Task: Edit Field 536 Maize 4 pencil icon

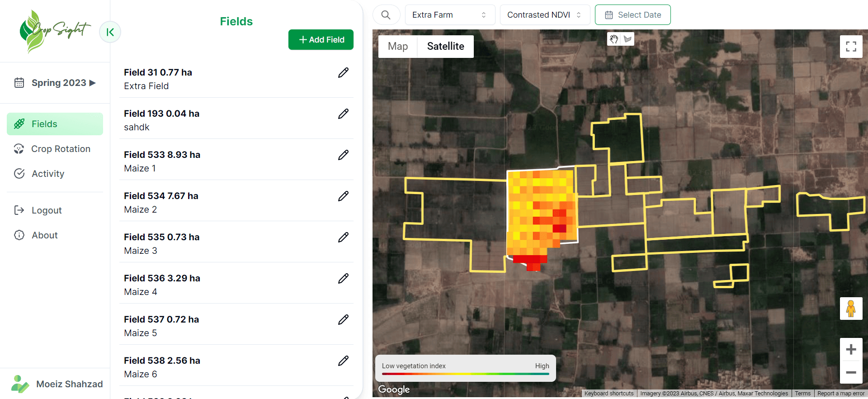Action: tap(343, 279)
